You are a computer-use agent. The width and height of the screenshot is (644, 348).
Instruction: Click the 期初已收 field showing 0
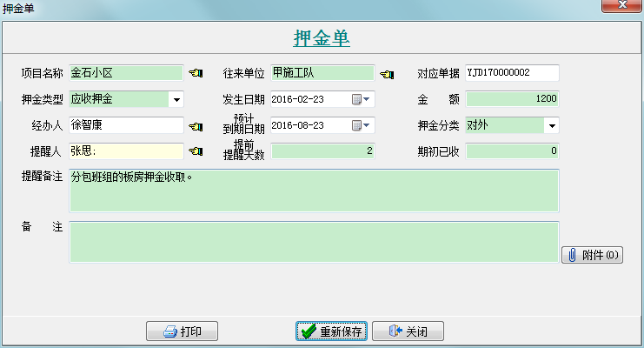pos(512,151)
